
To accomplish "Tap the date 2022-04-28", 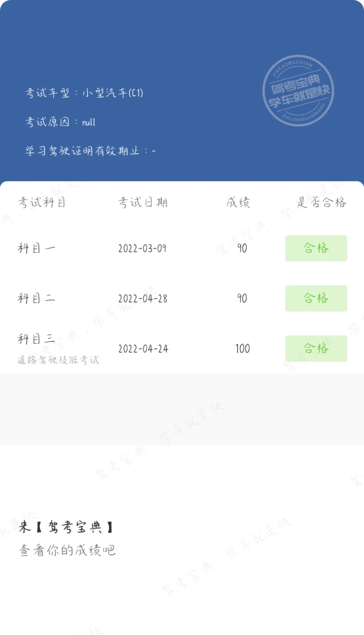I will pos(143,299).
